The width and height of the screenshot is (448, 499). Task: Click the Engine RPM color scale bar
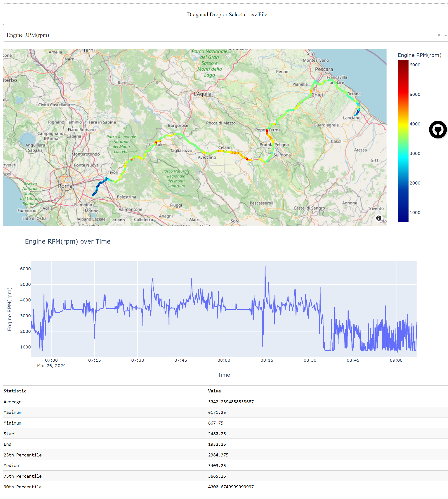(403, 141)
